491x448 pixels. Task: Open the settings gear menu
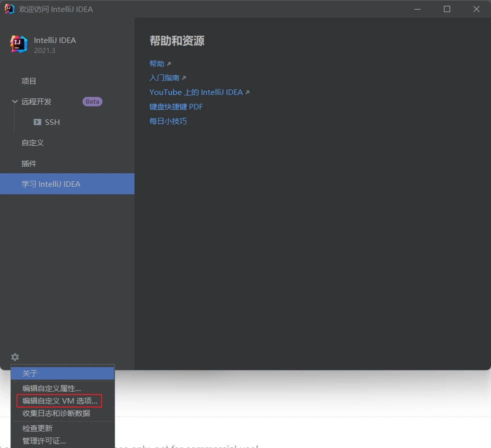15,357
